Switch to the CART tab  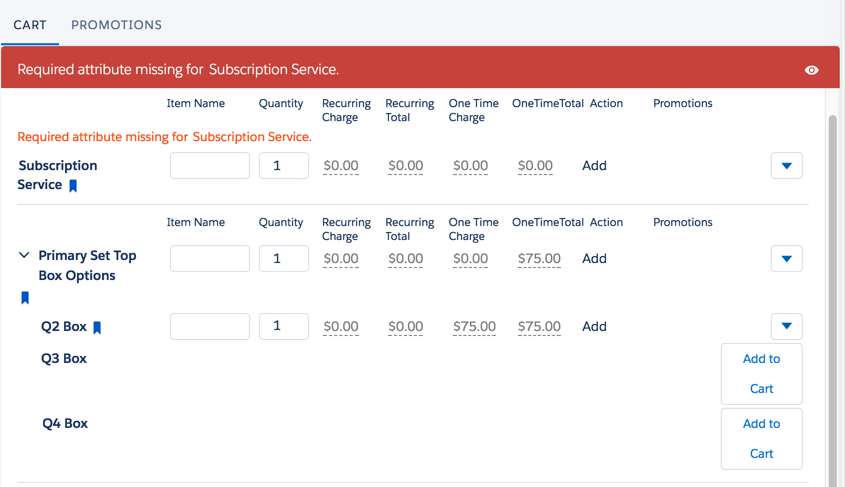pyautogui.click(x=30, y=25)
